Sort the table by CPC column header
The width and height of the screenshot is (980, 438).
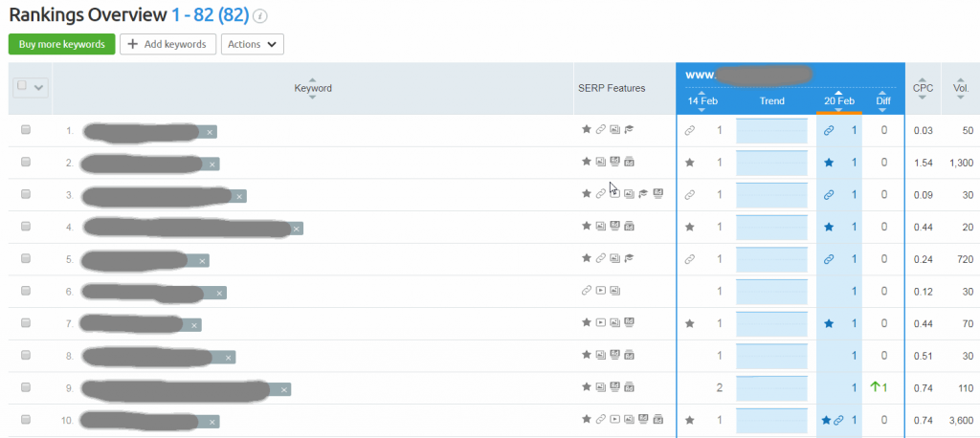pos(923,87)
